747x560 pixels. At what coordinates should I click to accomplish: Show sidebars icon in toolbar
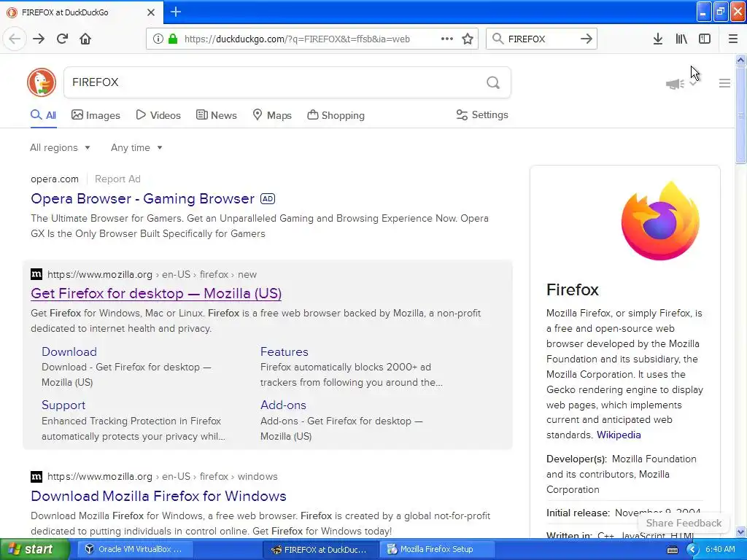point(705,39)
